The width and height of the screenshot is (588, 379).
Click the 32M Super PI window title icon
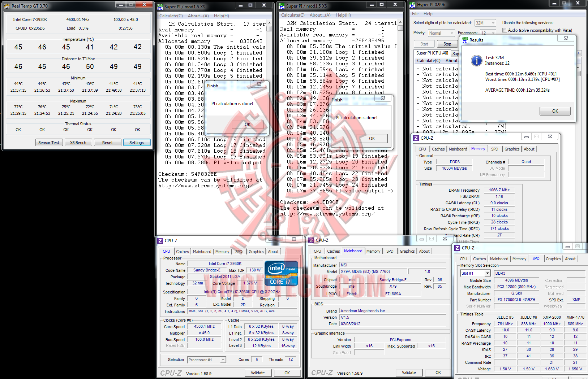tap(282, 6)
